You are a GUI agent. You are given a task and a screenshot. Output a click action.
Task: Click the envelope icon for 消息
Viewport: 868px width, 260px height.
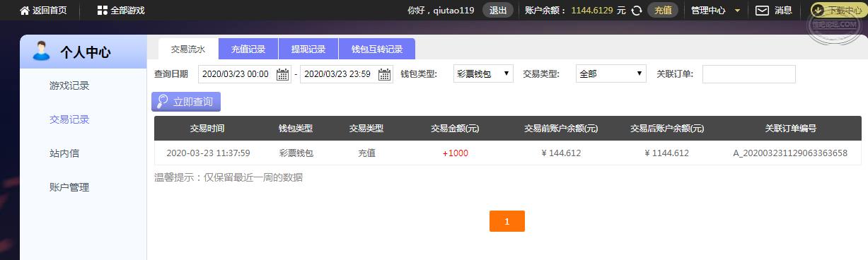(x=762, y=11)
